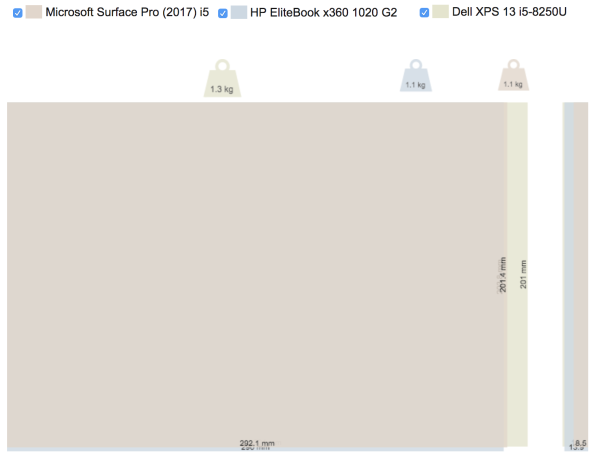Click the 1.3 kg weight icon
600x460 pixels.
click(x=222, y=78)
